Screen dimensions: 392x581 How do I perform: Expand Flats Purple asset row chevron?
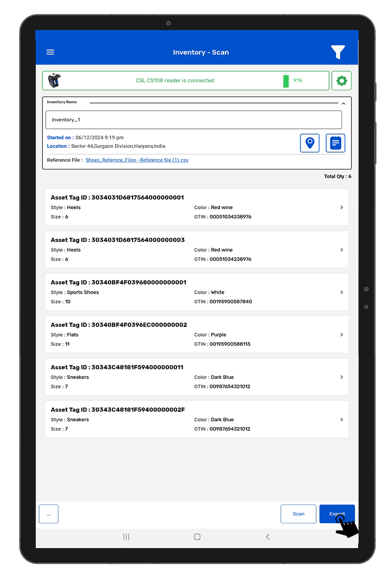(341, 335)
